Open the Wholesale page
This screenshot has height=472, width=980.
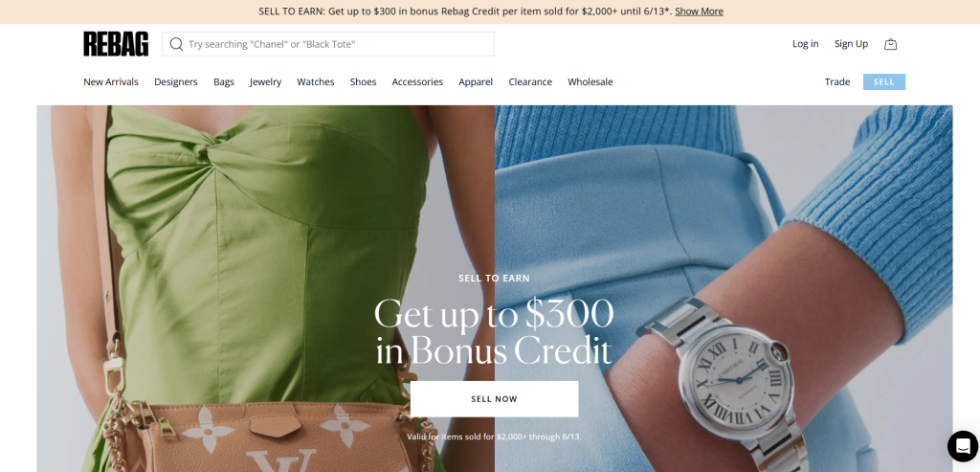[x=590, y=82]
